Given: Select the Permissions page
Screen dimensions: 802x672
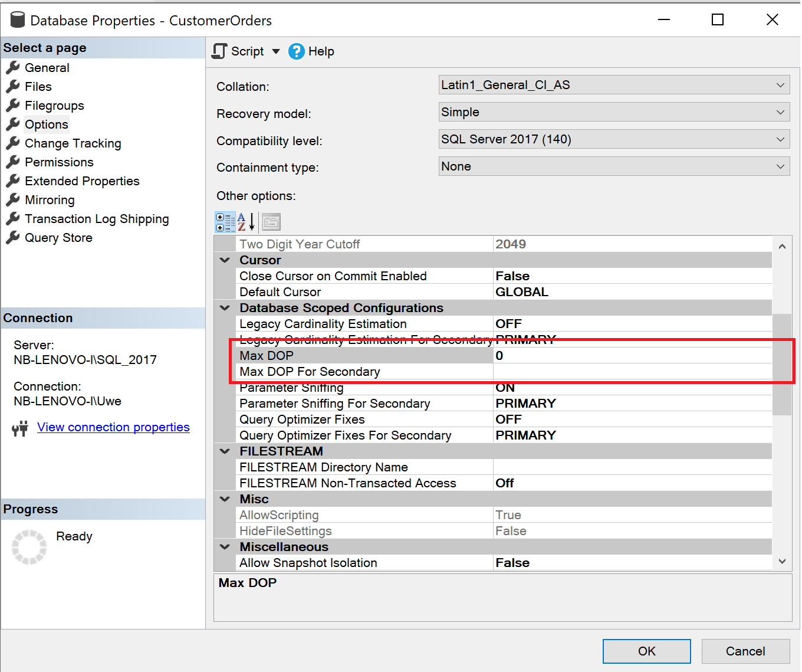Looking at the screenshot, I should point(58,162).
